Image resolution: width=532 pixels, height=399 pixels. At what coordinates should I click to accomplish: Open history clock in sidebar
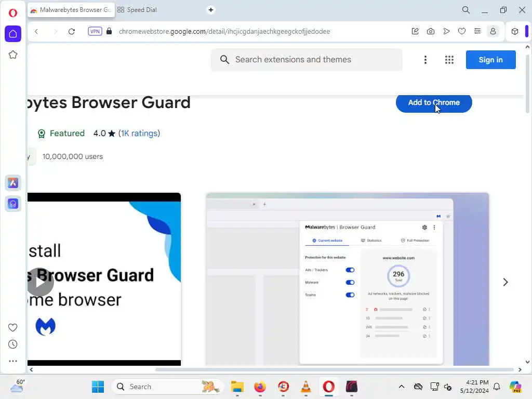coord(12,344)
